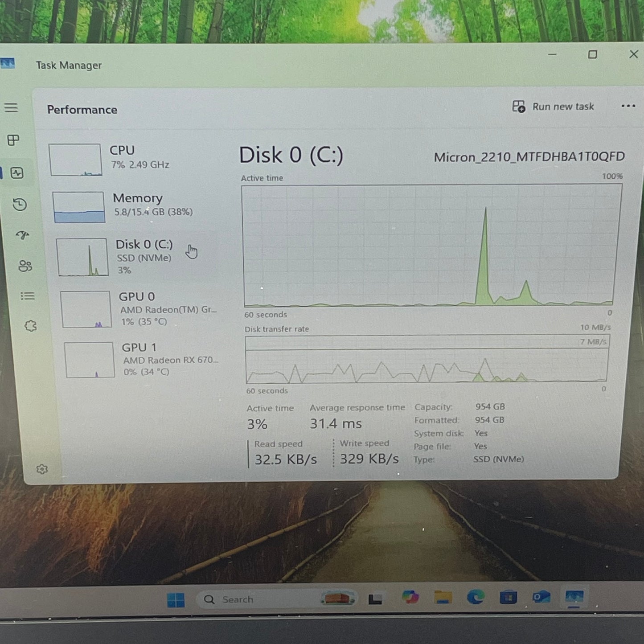Click the Run new task button
The image size is (644, 644).
coord(553,107)
